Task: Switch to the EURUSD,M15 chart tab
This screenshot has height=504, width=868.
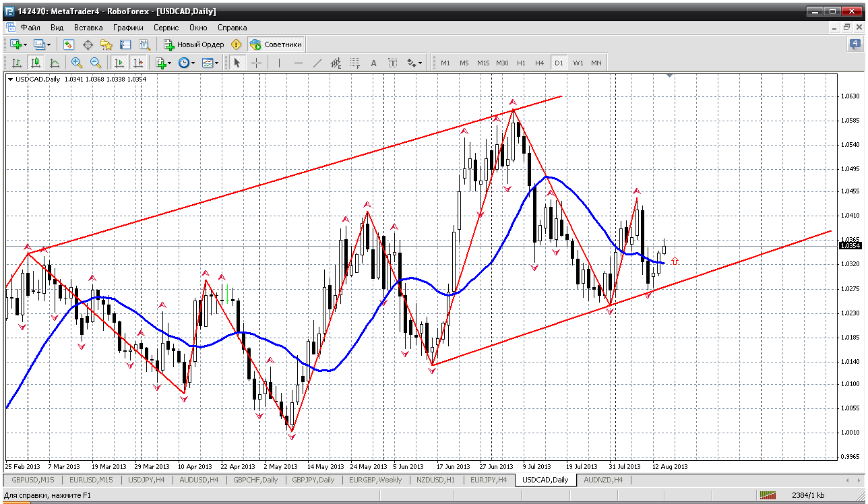Action: click(x=90, y=480)
